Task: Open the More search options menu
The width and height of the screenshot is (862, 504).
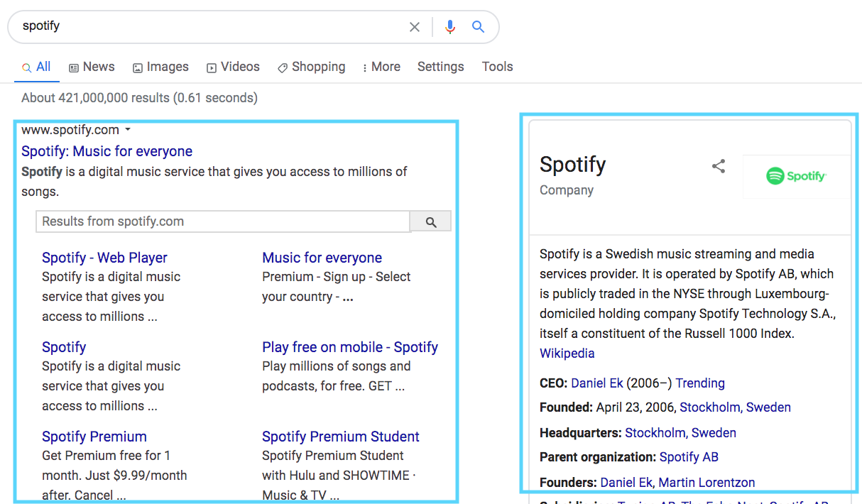Action: [x=381, y=67]
